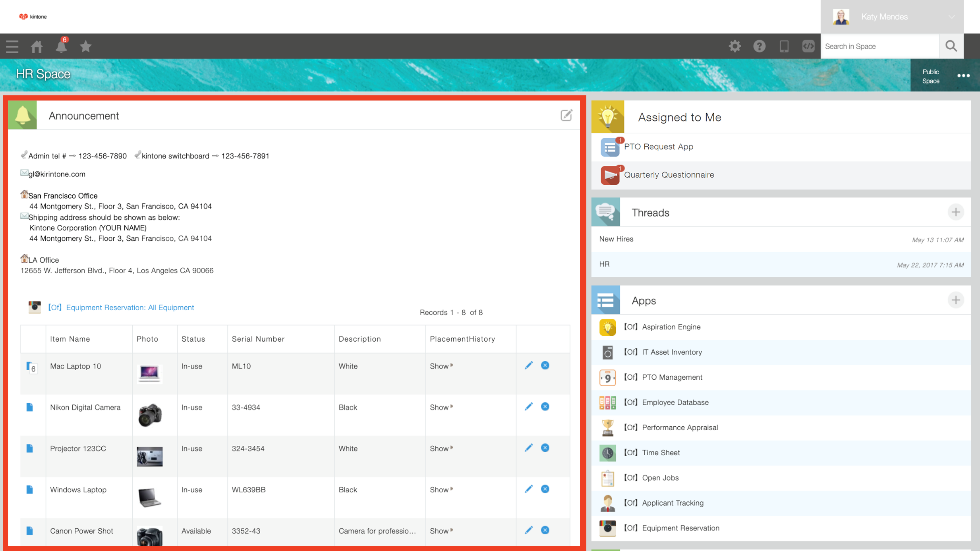Open the PTO Request App assigned item
This screenshot has height=551, width=980.
658,147
